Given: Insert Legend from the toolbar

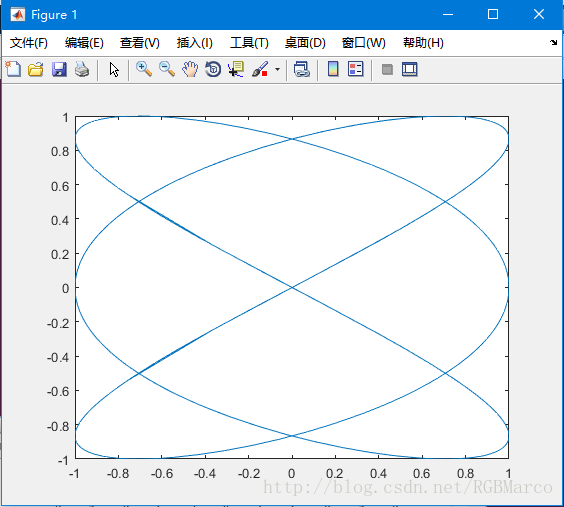Looking at the screenshot, I should click(356, 69).
